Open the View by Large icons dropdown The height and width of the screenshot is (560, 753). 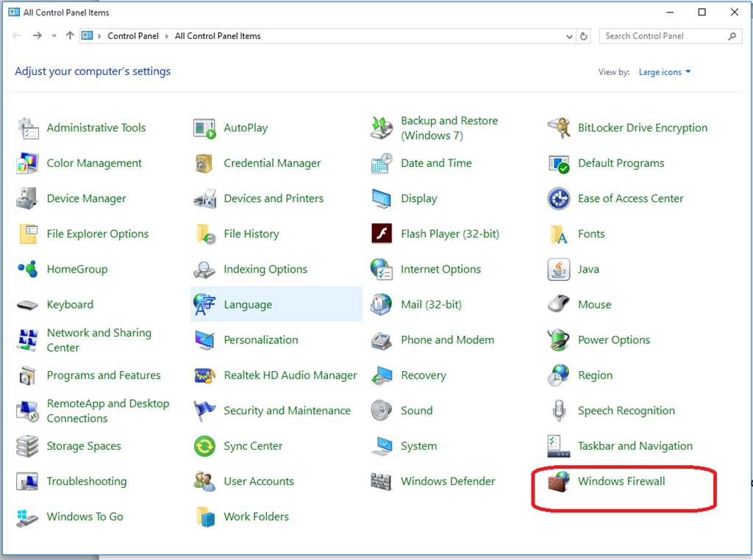point(665,72)
